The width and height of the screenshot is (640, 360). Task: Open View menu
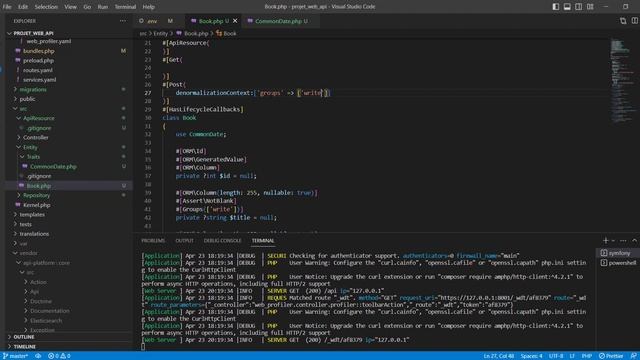click(x=70, y=7)
